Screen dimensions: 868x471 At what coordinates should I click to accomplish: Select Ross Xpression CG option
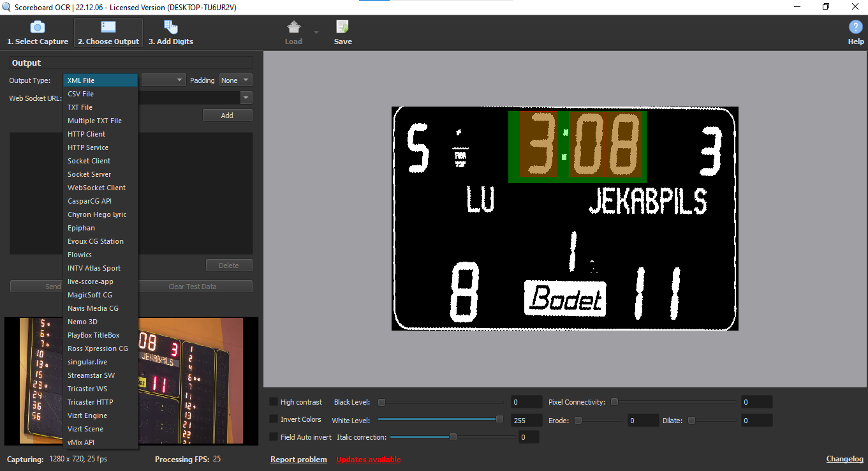[100, 348]
